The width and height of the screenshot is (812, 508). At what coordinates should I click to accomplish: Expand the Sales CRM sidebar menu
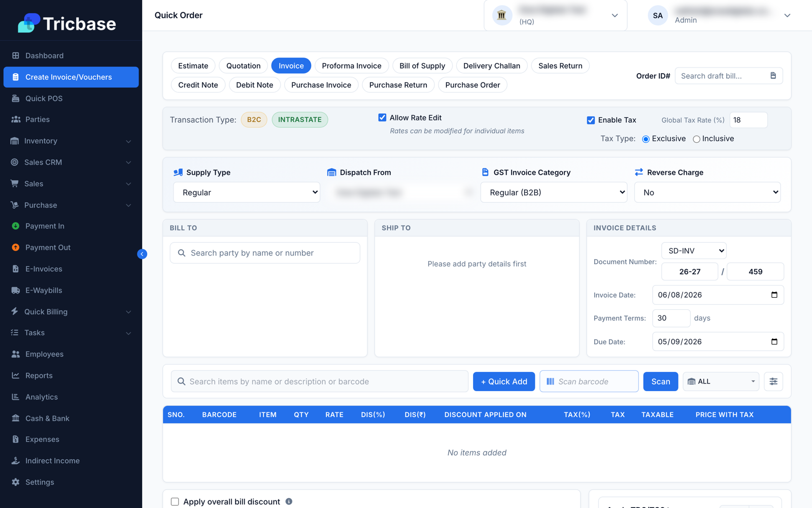click(x=71, y=162)
